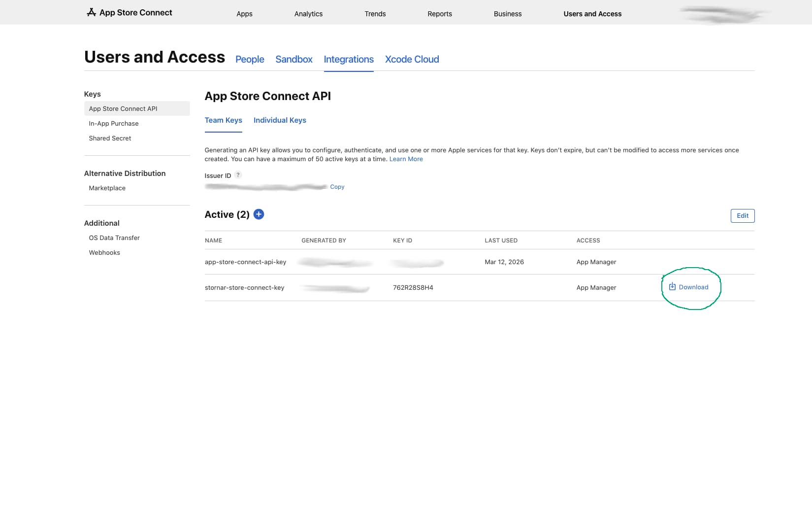Download the stornar-store-connect-key
Image resolution: width=812 pixels, height=516 pixels.
[688, 287]
